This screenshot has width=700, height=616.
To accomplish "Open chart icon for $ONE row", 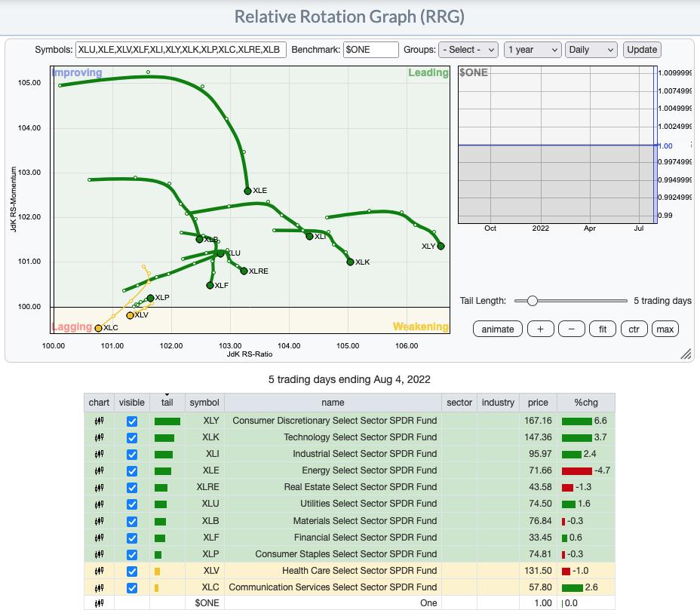I will coord(99,603).
